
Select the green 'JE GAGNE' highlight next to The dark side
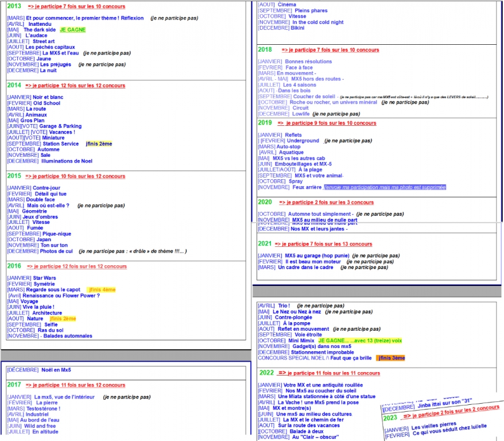(x=73, y=29)
